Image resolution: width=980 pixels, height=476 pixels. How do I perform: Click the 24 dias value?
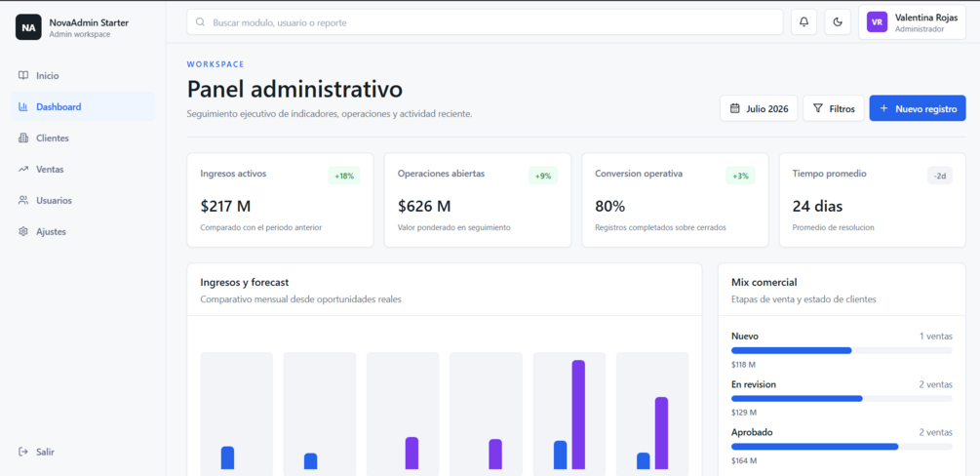[817, 206]
